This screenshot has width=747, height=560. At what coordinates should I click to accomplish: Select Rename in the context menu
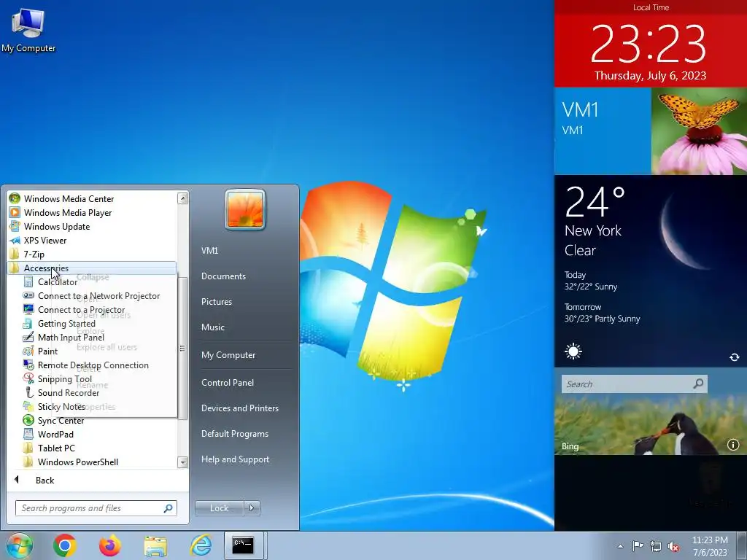92,385
